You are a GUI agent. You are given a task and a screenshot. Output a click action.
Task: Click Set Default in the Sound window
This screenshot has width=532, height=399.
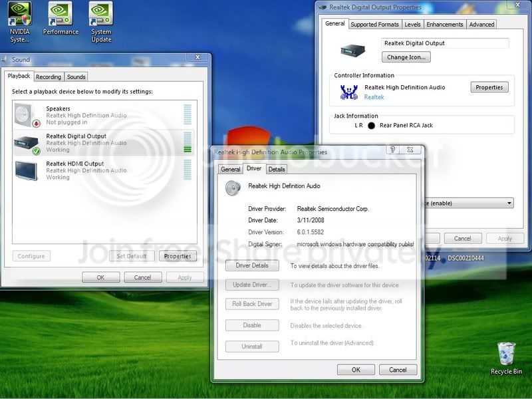[x=132, y=256]
